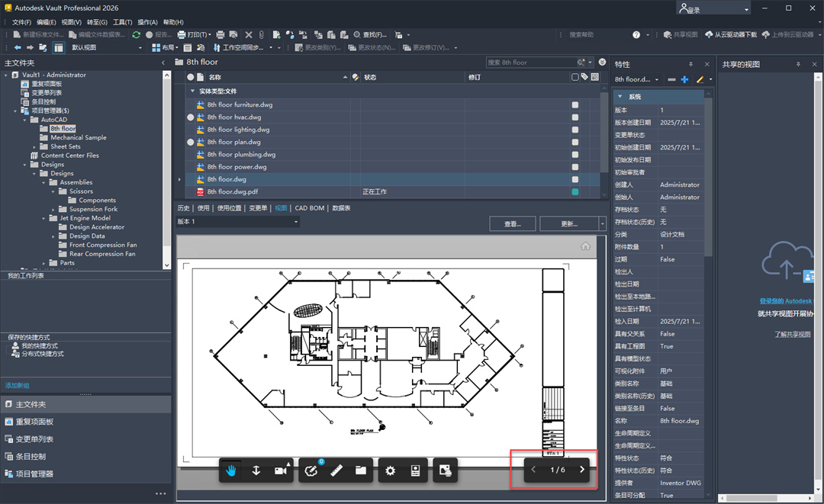Open viewer settings gear

pos(390,470)
